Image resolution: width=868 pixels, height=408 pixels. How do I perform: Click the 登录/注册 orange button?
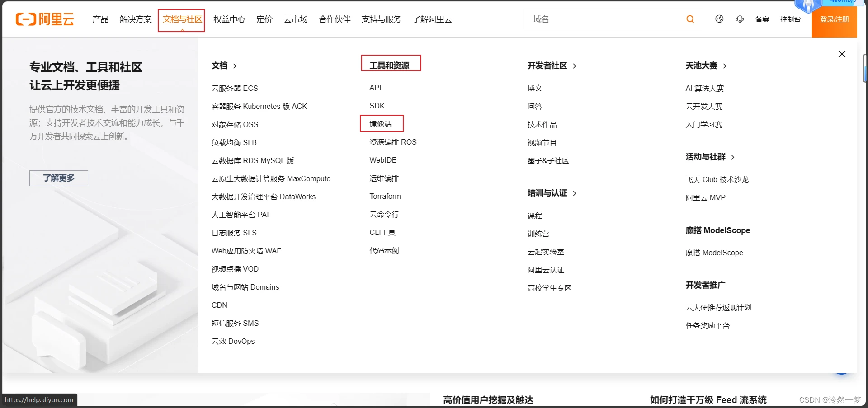(x=835, y=19)
